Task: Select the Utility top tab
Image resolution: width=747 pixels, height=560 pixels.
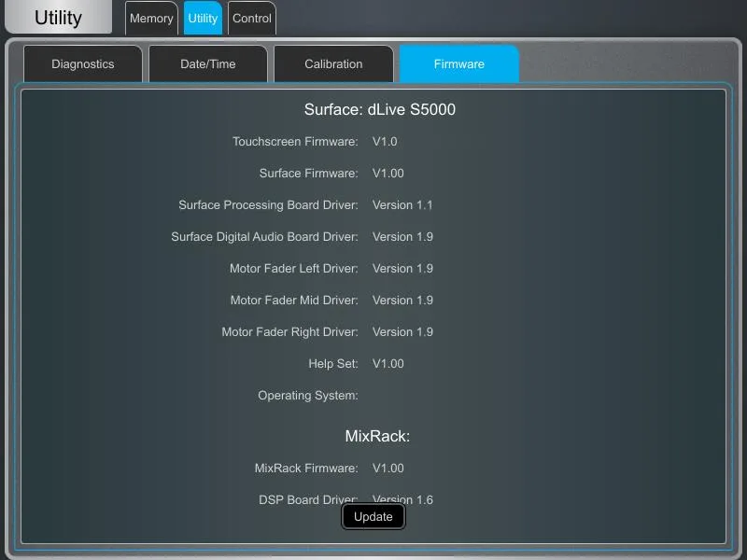Action: (x=203, y=18)
